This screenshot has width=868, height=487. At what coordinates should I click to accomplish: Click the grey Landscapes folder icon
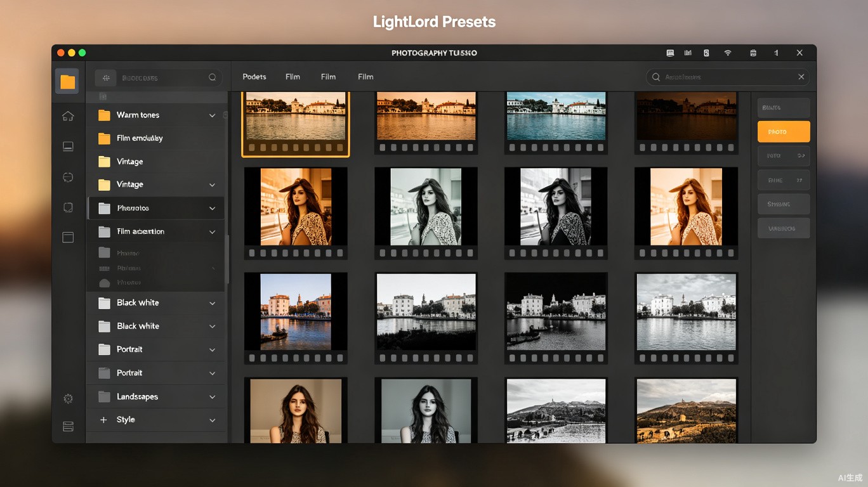coord(105,397)
